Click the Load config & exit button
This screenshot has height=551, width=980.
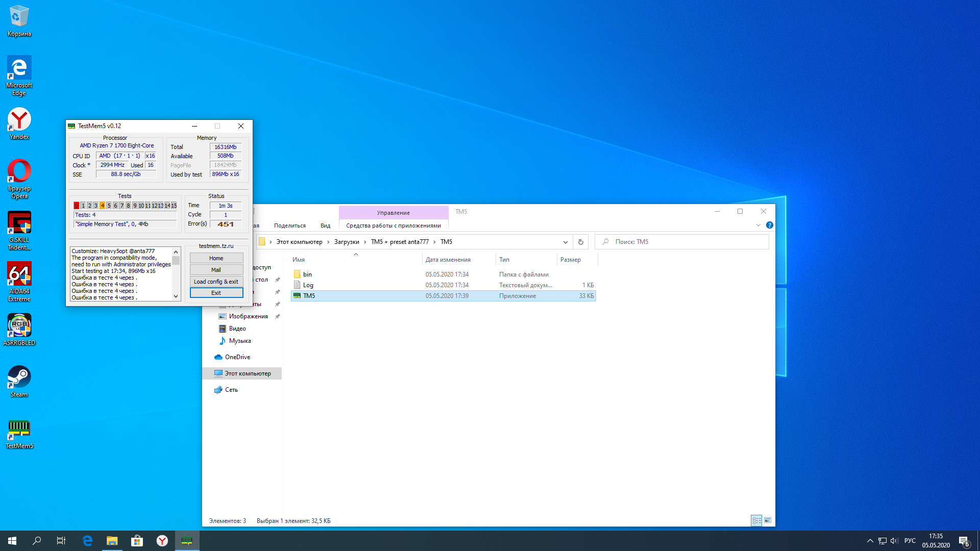pyautogui.click(x=216, y=282)
